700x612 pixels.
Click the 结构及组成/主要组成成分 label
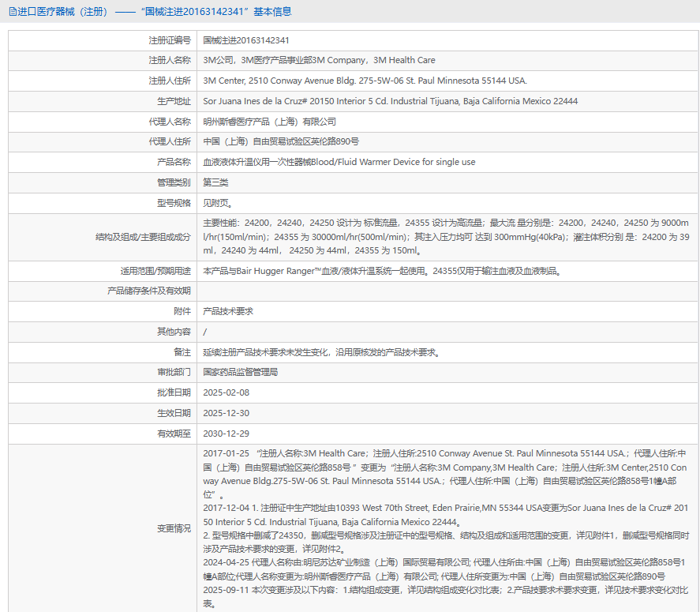[x=143, y=237]
